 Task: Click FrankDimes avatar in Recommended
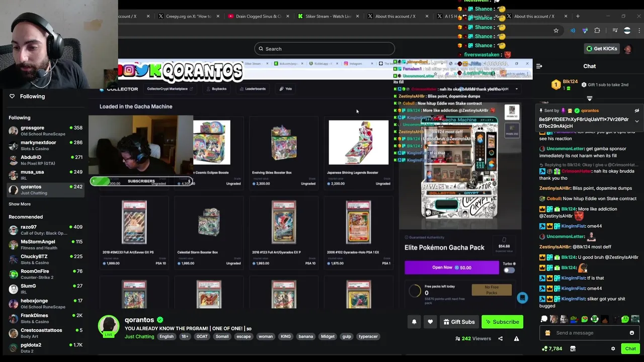click(14, 318)
